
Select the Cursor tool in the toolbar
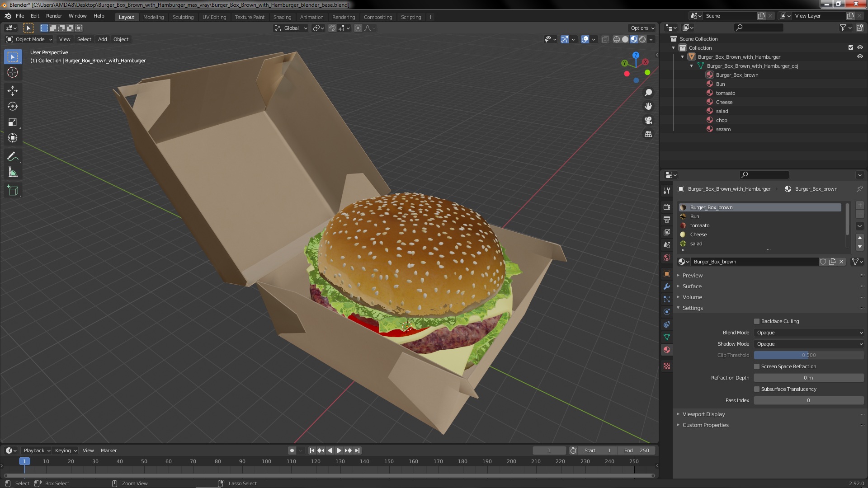(x=13, y=72)
